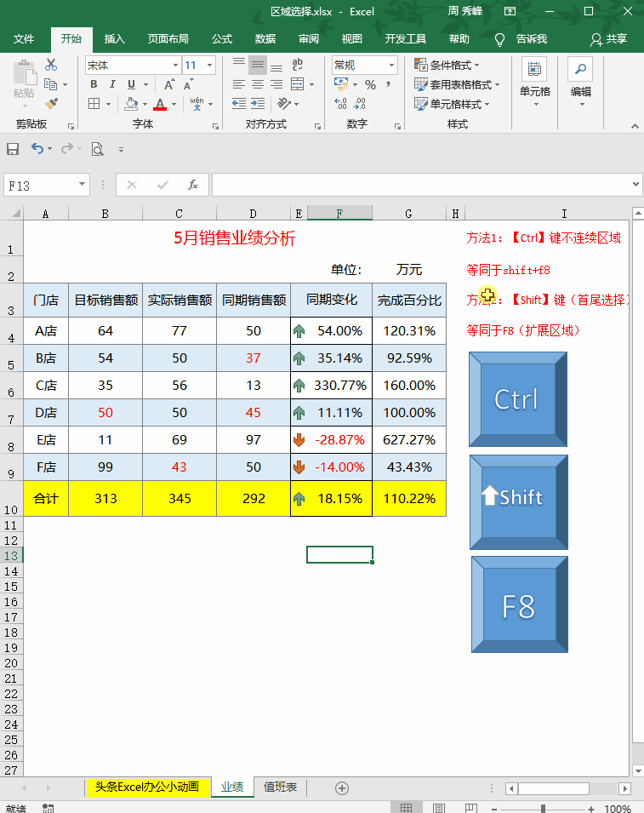Open the 文件 File tab
This screenshot has width=644, height=813.
pyautogui.click(x=24, y=39)
